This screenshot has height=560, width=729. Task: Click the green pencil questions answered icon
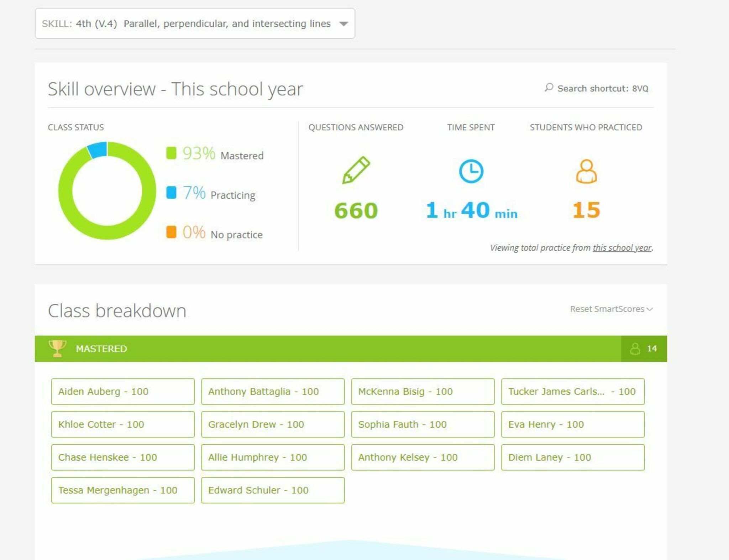coord(356,170)
